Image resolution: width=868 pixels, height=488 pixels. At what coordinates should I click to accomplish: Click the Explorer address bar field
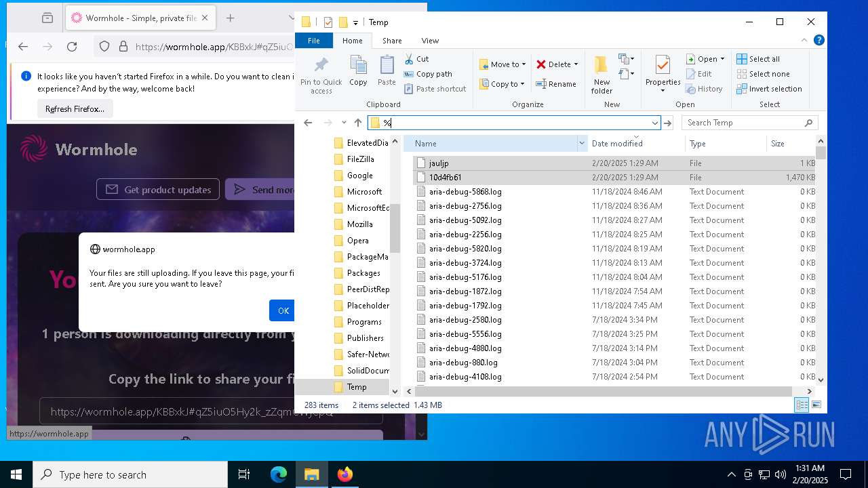pyautogui.click(x=514, y=123)
